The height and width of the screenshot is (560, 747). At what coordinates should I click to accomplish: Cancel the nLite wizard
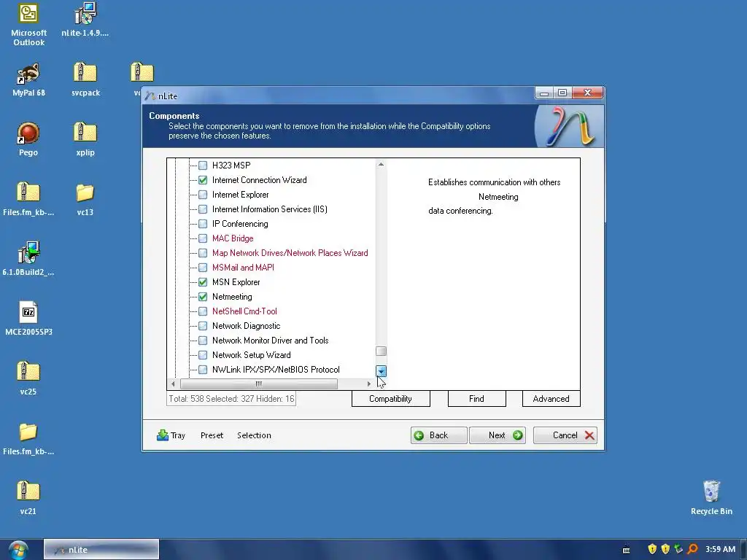(565, 435)
